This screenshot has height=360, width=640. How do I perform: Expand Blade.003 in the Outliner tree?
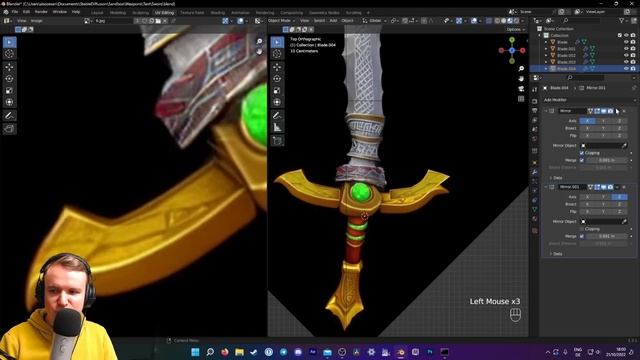(x=546, y=62)
